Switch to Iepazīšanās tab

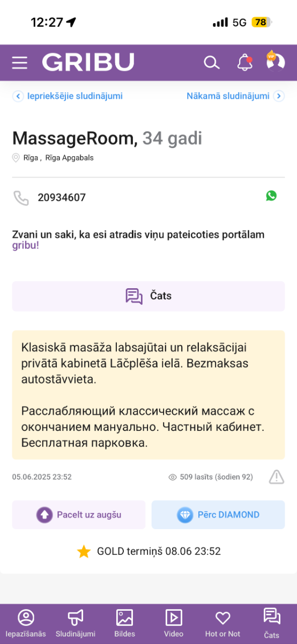coord(26,624)
